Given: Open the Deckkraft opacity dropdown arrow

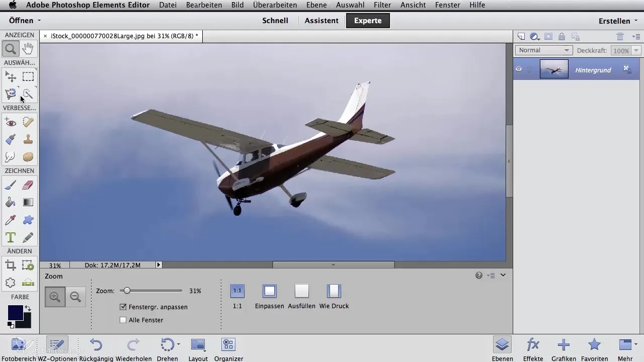Looking at the screenshot, I should pos(636,51).
